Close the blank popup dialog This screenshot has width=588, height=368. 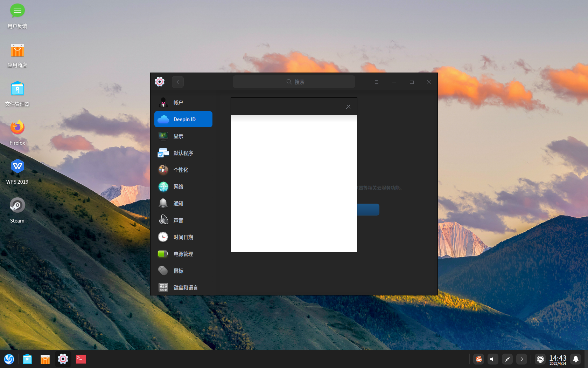pos(348,107)
